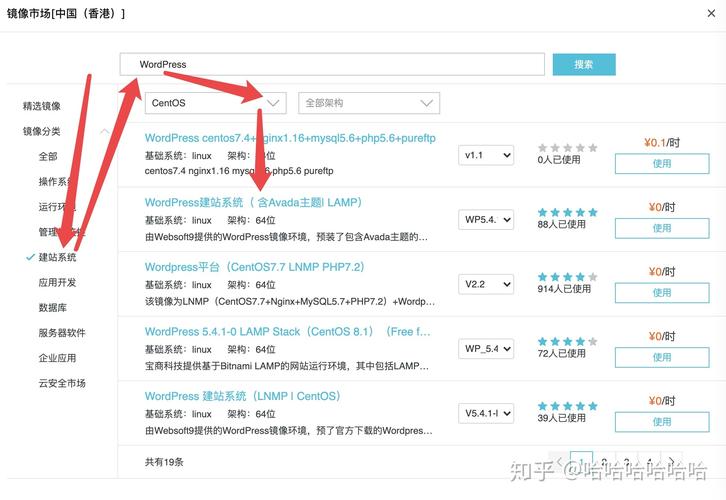Click 使用 for WordPress 5.4.1-0 LAMP Stack
Viewport: 726px width, 500px height.
[662, 357]
